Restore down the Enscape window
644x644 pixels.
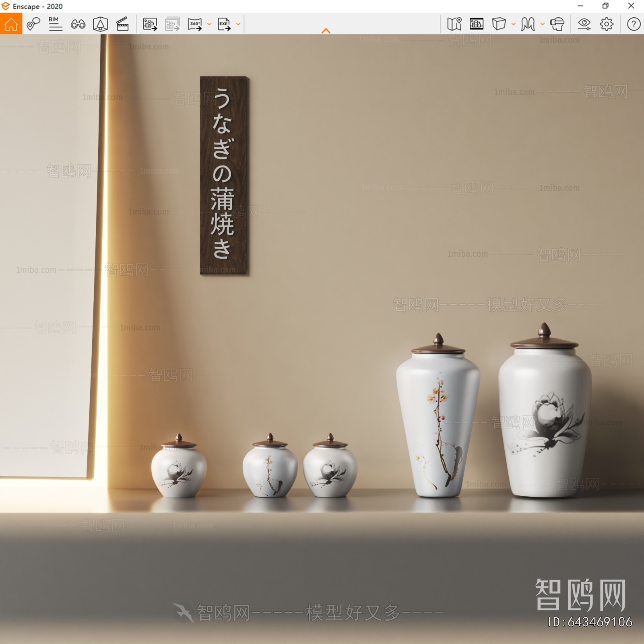point(605,6)
